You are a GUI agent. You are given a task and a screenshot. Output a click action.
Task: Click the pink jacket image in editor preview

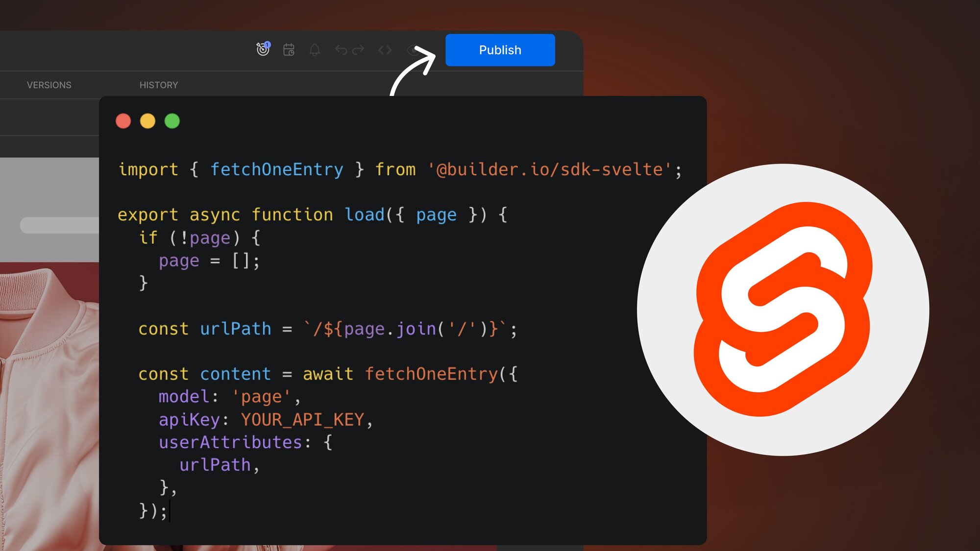point(49,407)
